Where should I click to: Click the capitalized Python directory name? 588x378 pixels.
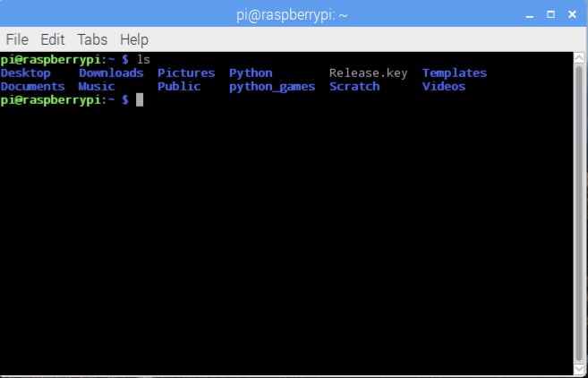[x=251, y=73]
